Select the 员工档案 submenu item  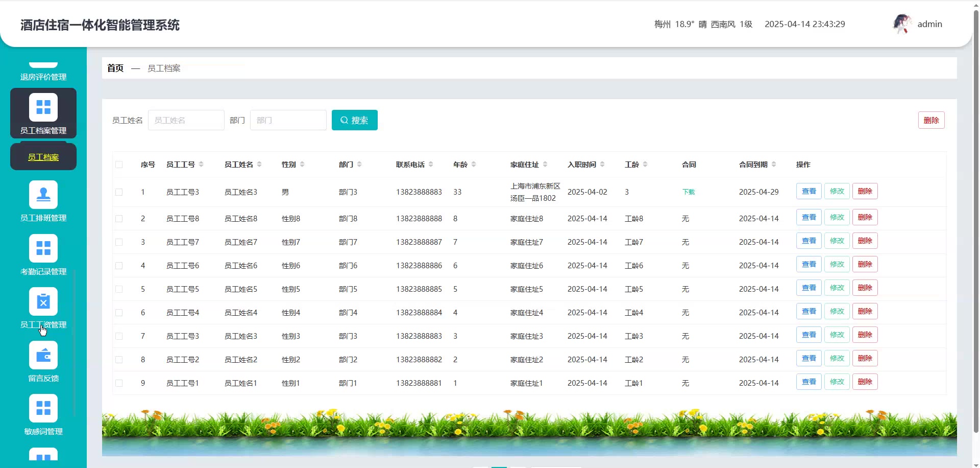43,157
